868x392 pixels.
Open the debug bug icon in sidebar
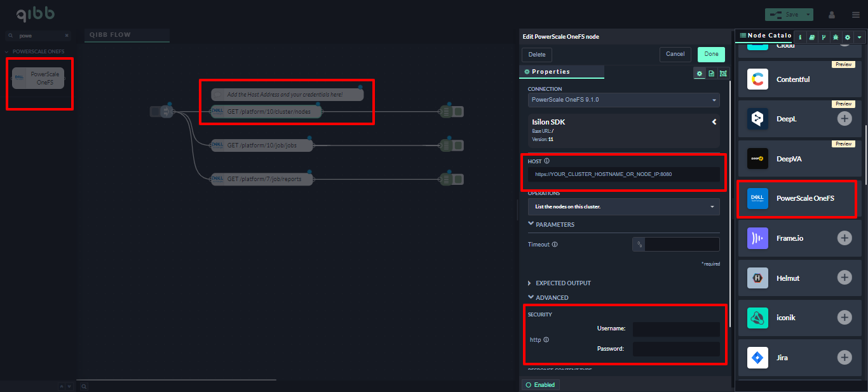coord(835,37)
